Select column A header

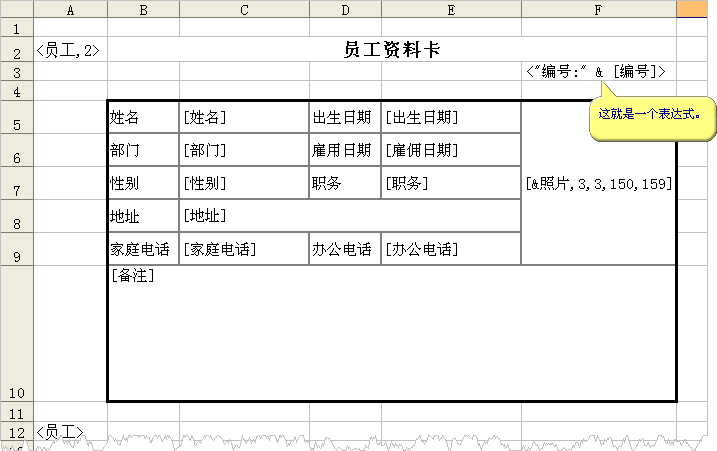(70, 9)
